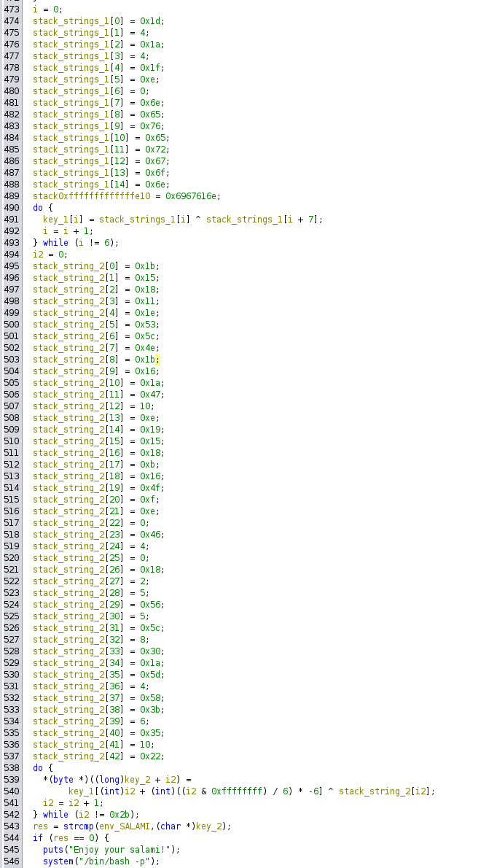478x868 pixels.
Task: Click the 0x22 value on line 537
Action: 150,756
